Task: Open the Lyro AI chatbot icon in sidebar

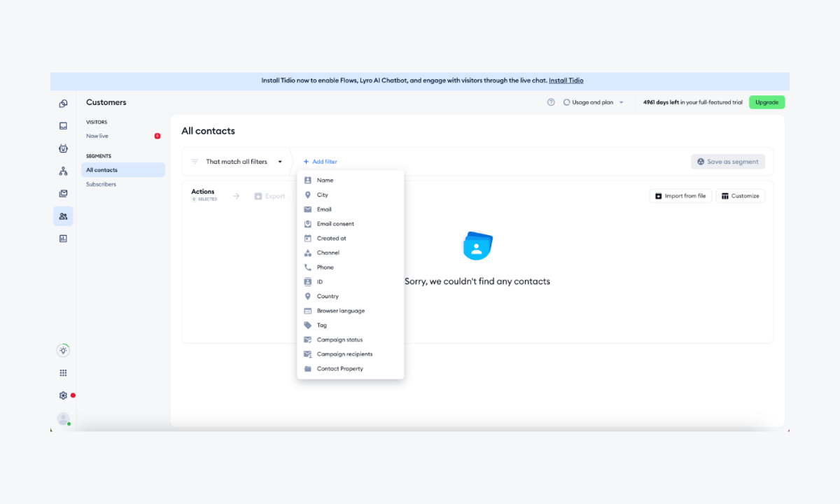Action: (63, 148)
